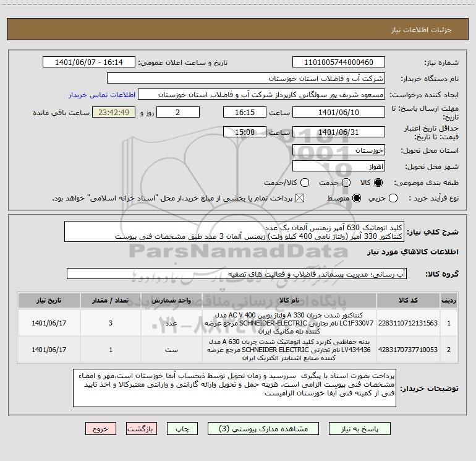Image resolution: width=476 pixels, height=461 pixels.
Task: Open مشاهده مدارک پیوستی (3) attachments
Action: pyautogui.click(x=263, y=429)
